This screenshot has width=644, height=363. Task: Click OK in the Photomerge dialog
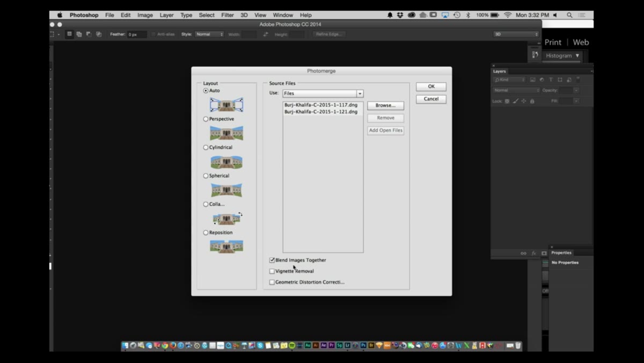point(431,86)
